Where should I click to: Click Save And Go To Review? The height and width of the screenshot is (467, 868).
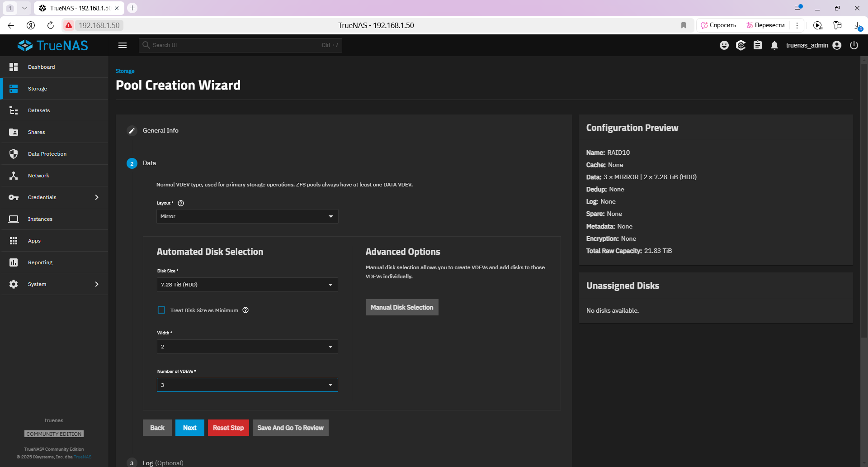click(x=291, y=428)
